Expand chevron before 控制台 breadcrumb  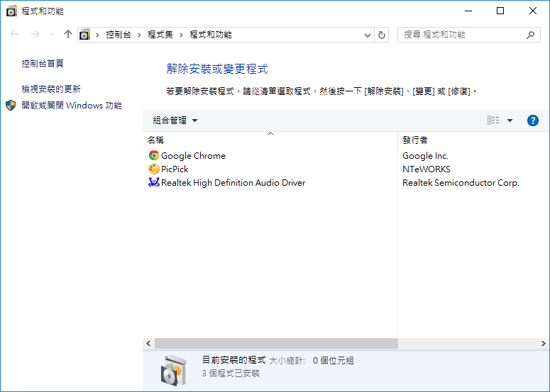coord(97,35)
